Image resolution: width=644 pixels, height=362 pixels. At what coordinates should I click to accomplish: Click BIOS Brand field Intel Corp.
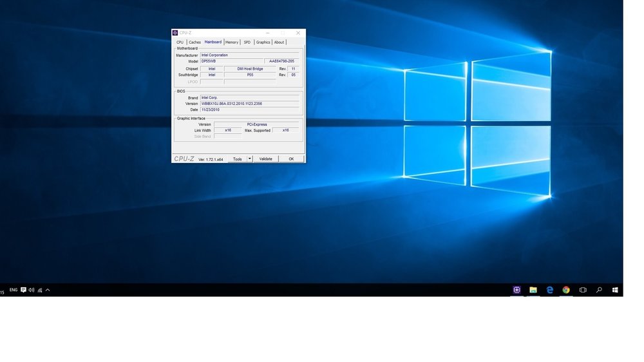249,98
